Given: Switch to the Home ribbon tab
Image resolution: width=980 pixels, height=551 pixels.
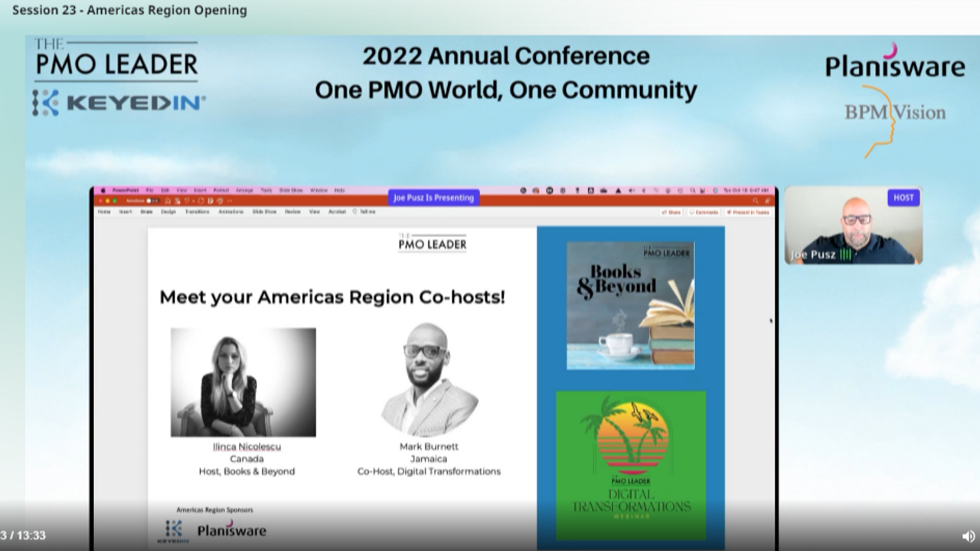Looking at the screenshot, I should (104, 211).
